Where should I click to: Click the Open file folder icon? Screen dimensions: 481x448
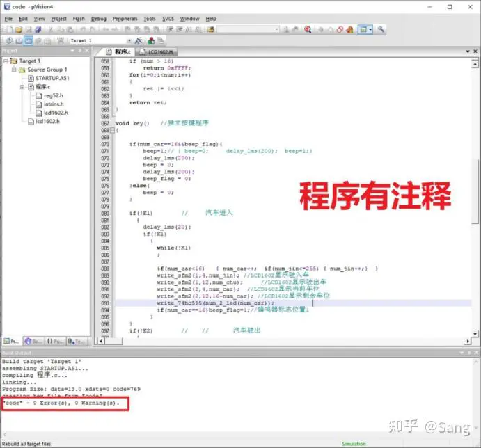pyautogui.click(x=19, y=29)
